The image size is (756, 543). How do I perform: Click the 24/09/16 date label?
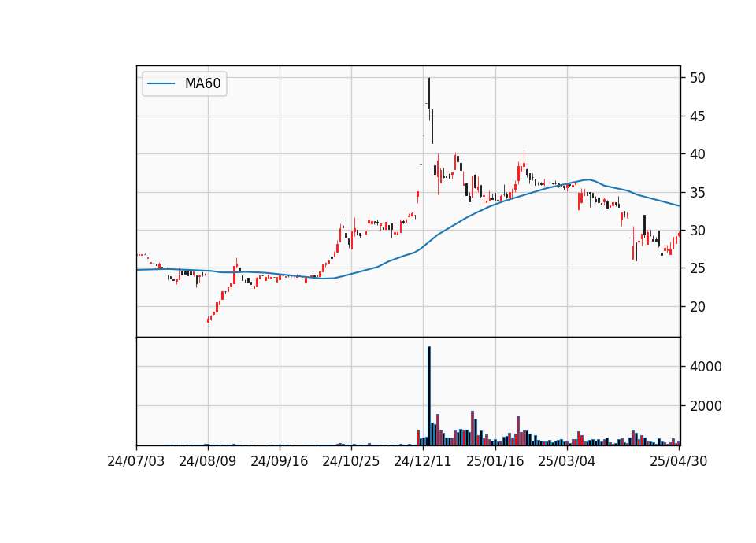click(280, 461)
